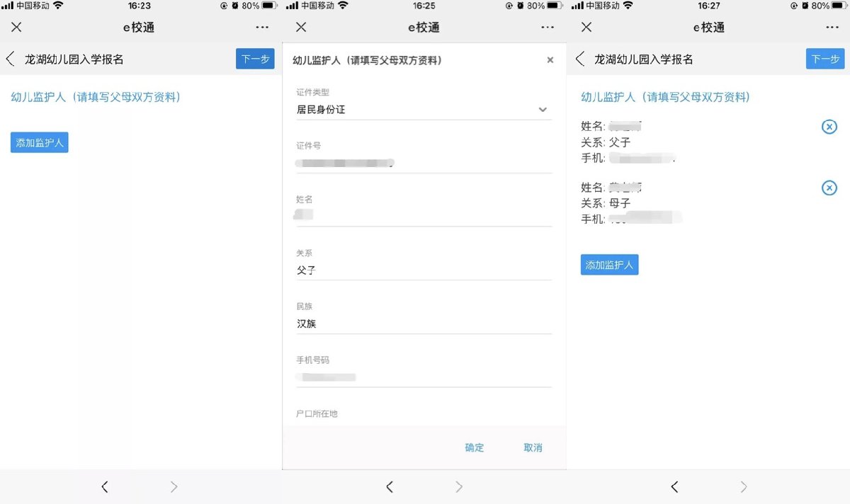This screenshot has height=504, width=850.
Task: Remove the 父子 guardian entry with its delete icon
Action: (x=829, y=127)
